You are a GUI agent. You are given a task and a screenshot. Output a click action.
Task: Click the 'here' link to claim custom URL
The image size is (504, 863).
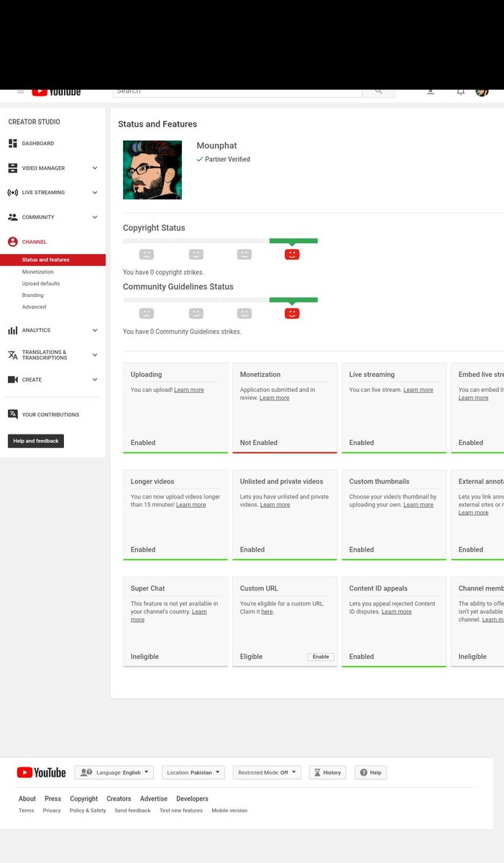(267, 612)
